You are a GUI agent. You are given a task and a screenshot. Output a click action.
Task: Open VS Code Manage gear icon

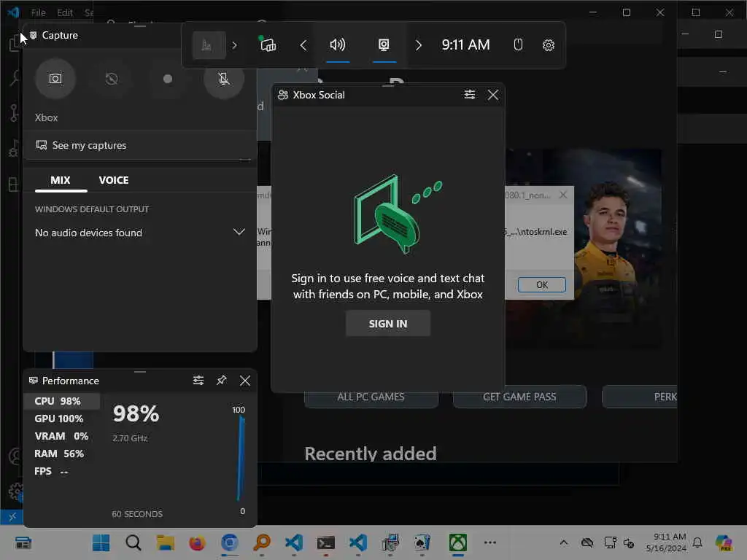coord(15,491)
